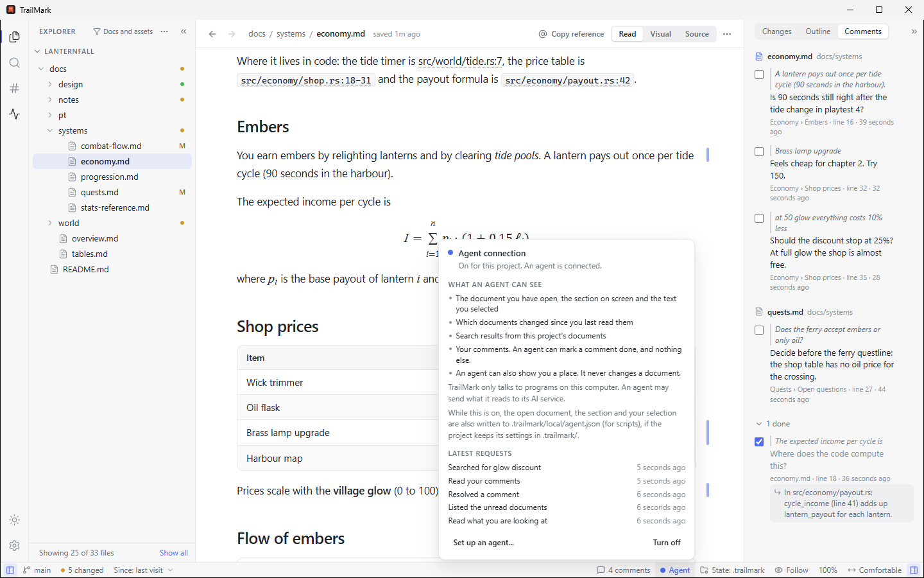Click 'Set up an agent...'
The width and height of the screenshot is (924, 578).
pyautogui.click(x=484, y=543)
